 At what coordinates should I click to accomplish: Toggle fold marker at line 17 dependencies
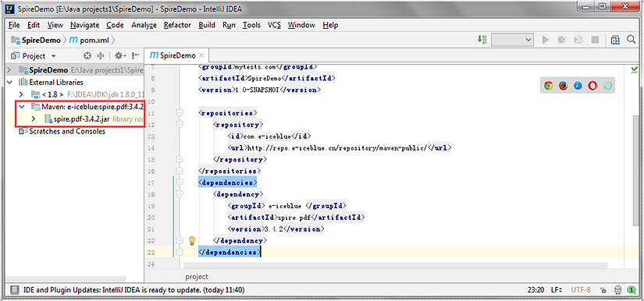(179, 182)
